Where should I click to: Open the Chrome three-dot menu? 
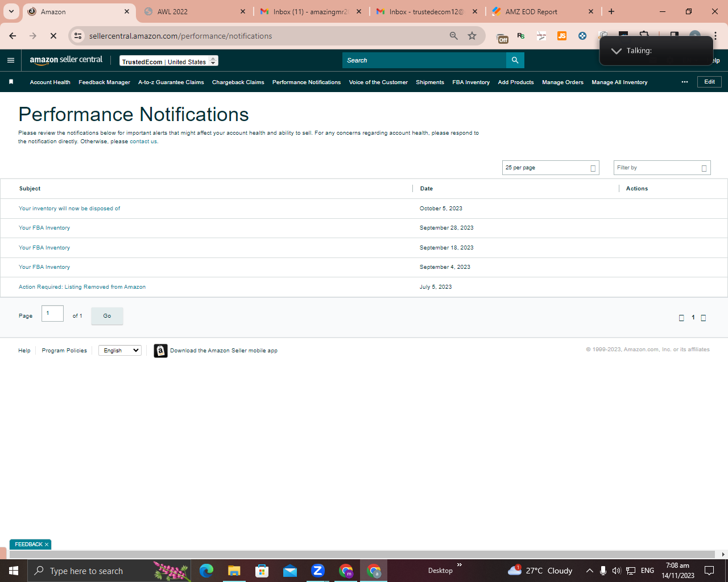point(715,36)
